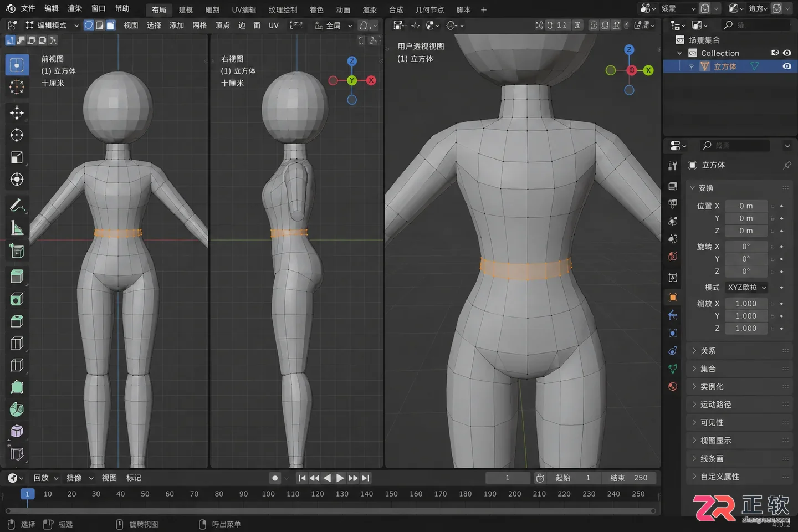Jump to the timeline end frame button
The width and height of the screenshot is (798, 532).
tap(365, 478)
